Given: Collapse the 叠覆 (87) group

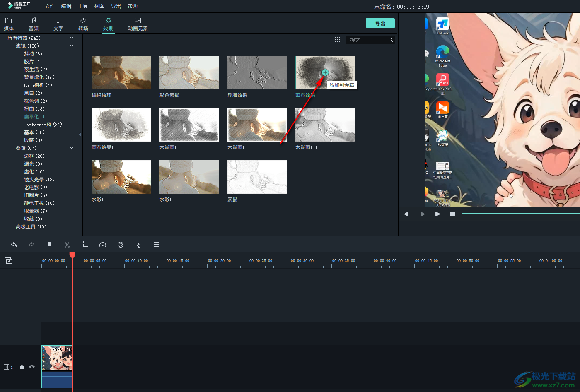Looking at the screenshot, I should click(x=72, y=148).
